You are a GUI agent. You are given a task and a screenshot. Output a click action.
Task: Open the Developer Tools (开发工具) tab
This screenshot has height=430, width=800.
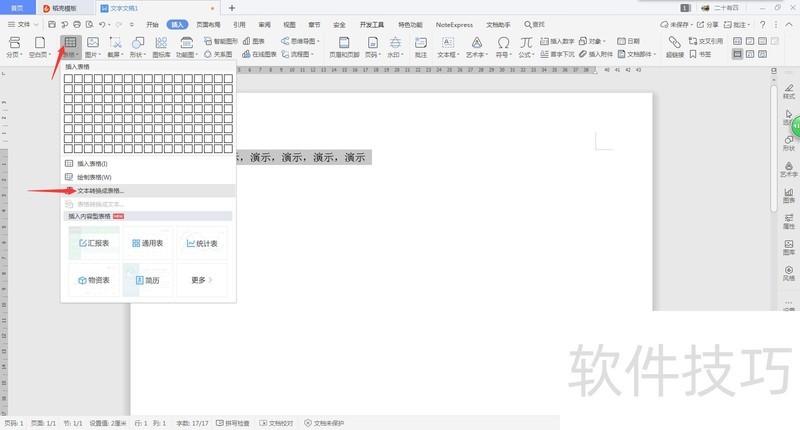[372, 24]
